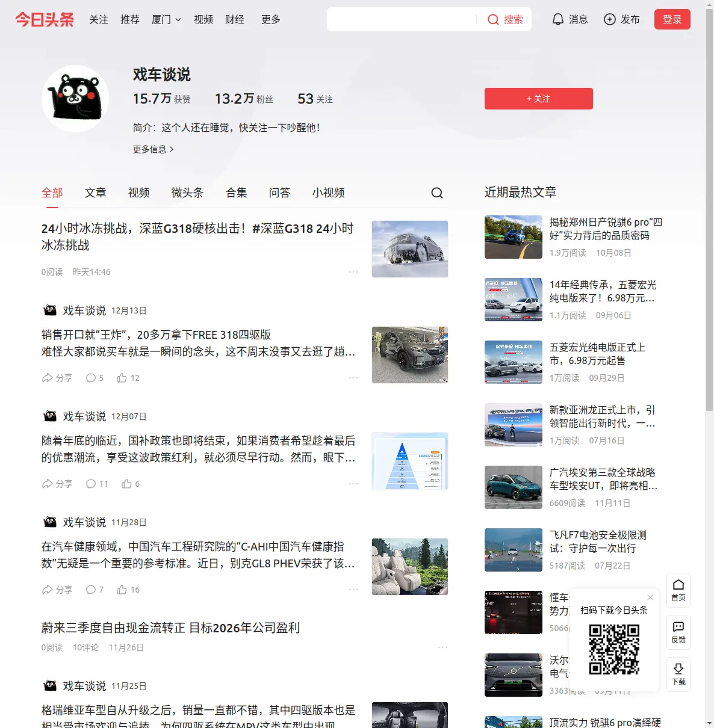Open more options for FREE 318 post
This screenshot has width=714, height=728.
(353, 378)
